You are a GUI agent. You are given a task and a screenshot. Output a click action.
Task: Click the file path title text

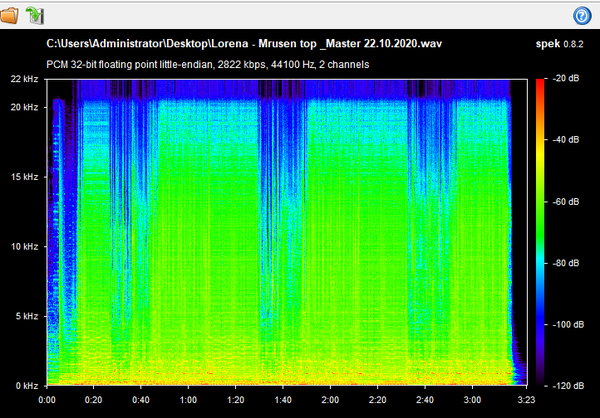[x=245, y=45]
